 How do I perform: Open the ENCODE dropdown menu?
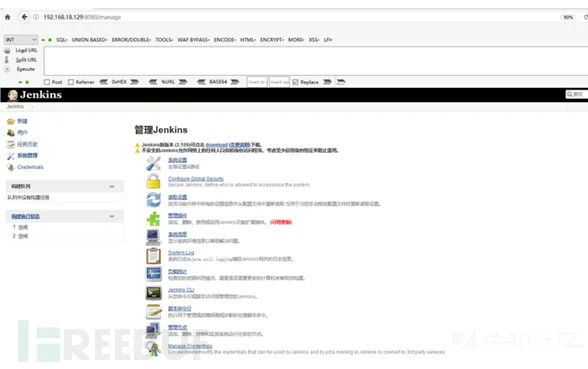click(x=225, y=39)
